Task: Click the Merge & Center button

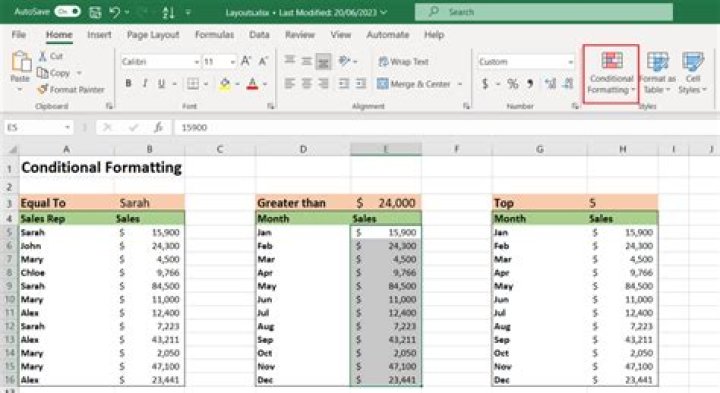Action: coord(414,84)
